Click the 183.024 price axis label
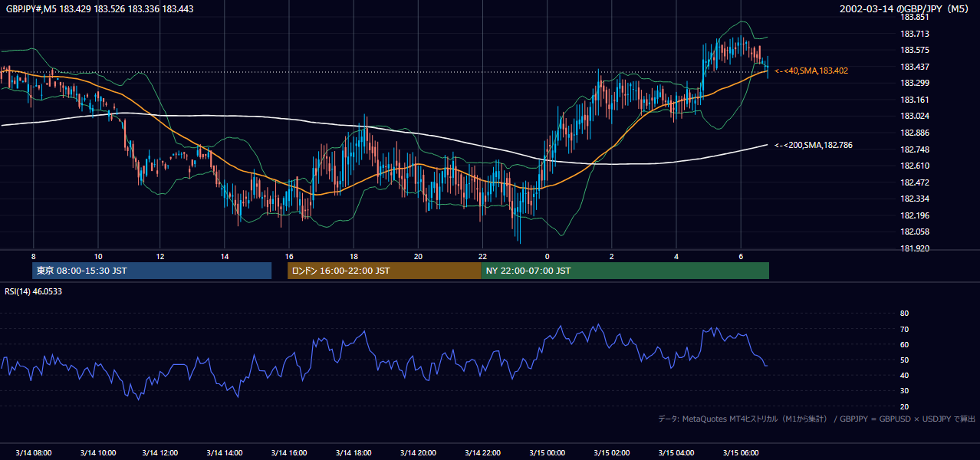This screenshot has width=980, height=460. (914, 117)
